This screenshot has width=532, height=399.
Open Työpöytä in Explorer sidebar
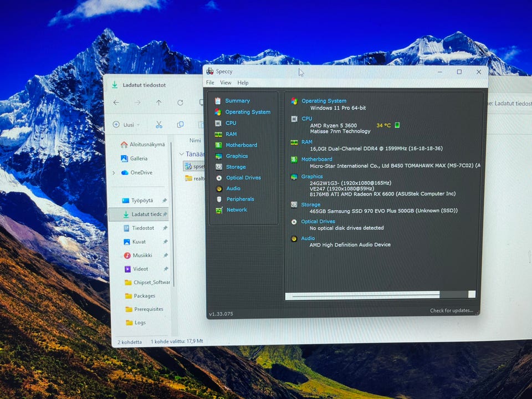pos(138,201)
